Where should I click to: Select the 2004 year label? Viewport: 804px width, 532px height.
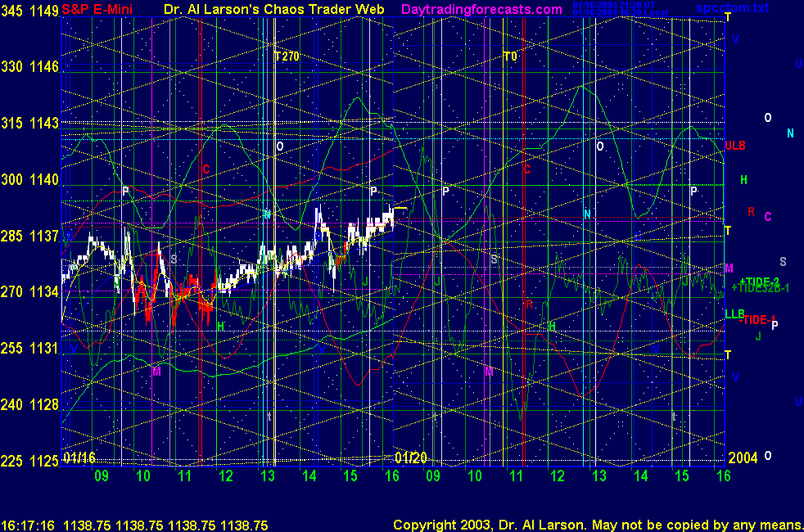click(x=743, y=458)
